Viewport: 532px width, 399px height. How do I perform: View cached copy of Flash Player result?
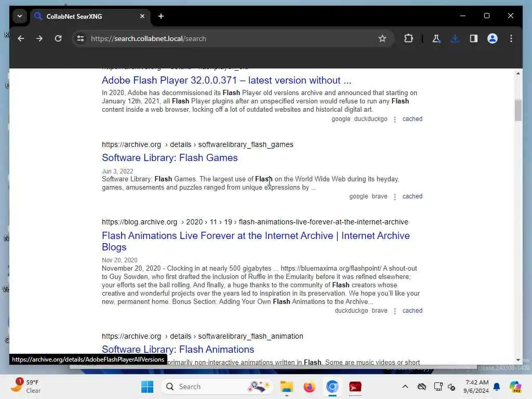412,119
